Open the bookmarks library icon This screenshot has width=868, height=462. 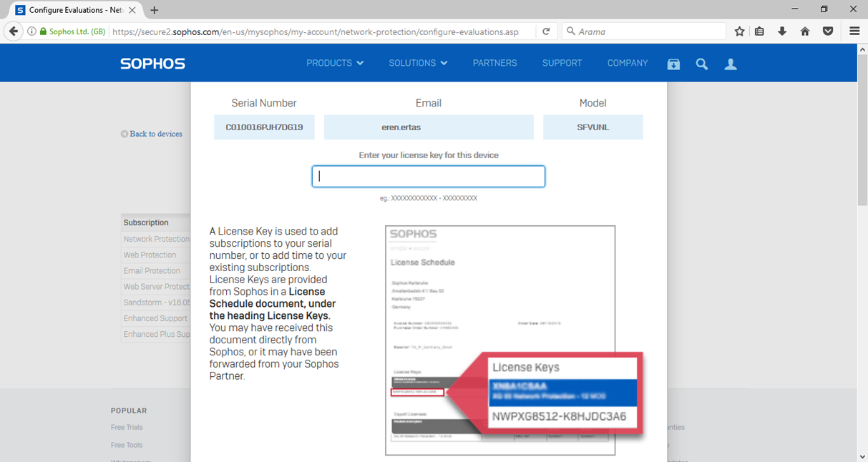coord(760,31)
